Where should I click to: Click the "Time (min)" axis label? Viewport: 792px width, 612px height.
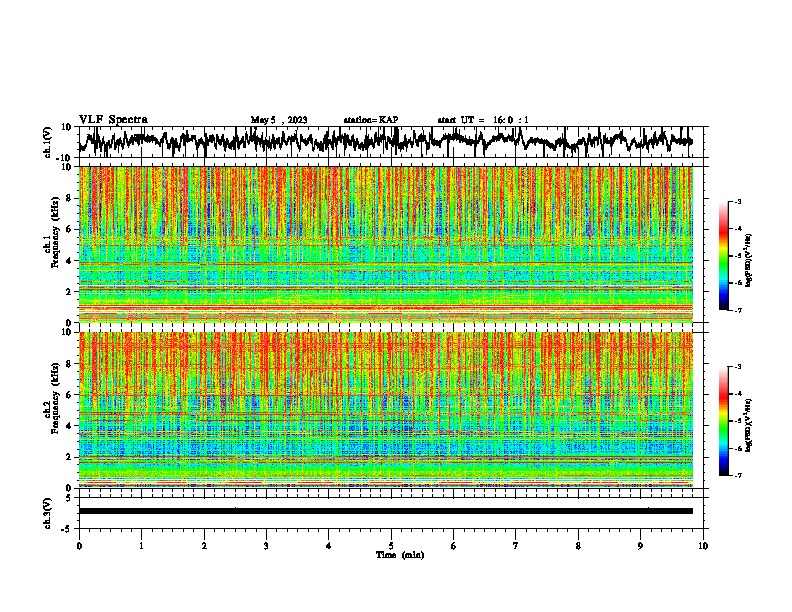pos(400,555)
